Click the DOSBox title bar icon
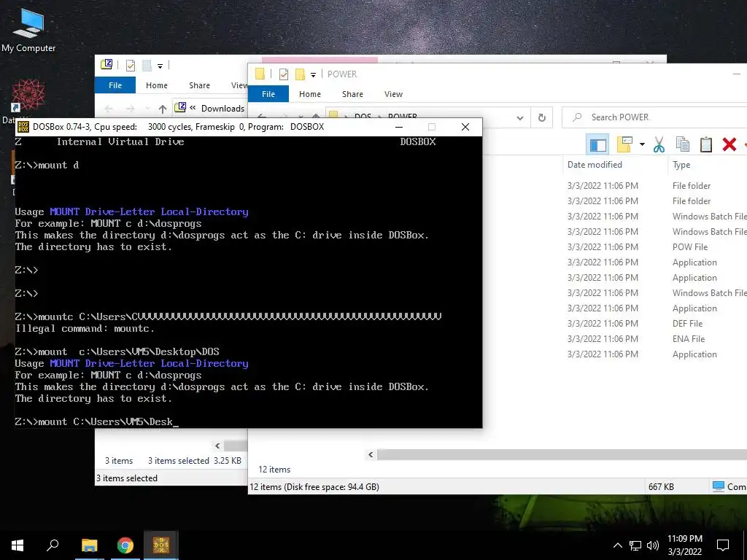 tap(23, 127)
